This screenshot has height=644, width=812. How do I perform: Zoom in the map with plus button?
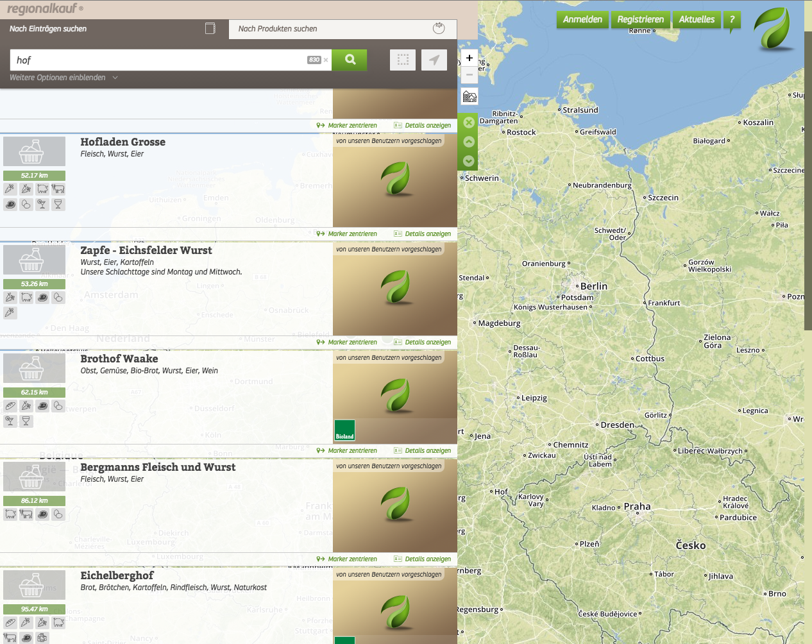pyautogui.click(x=469, y=58)
